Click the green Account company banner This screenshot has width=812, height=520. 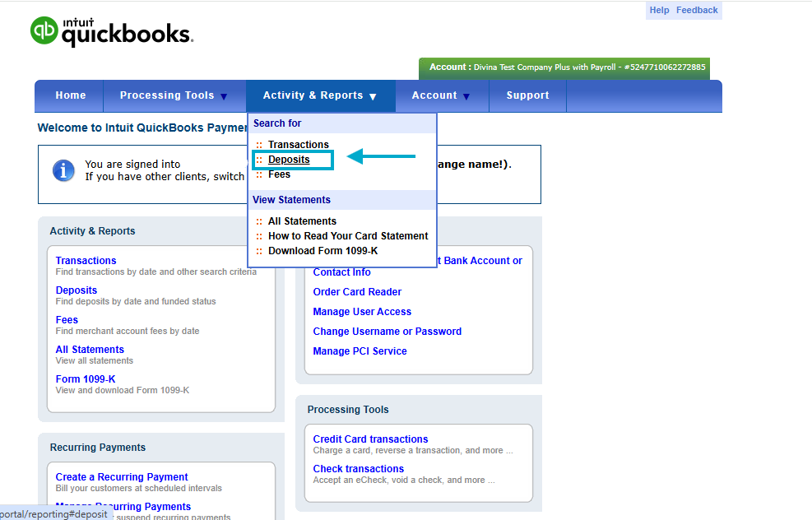564,68
